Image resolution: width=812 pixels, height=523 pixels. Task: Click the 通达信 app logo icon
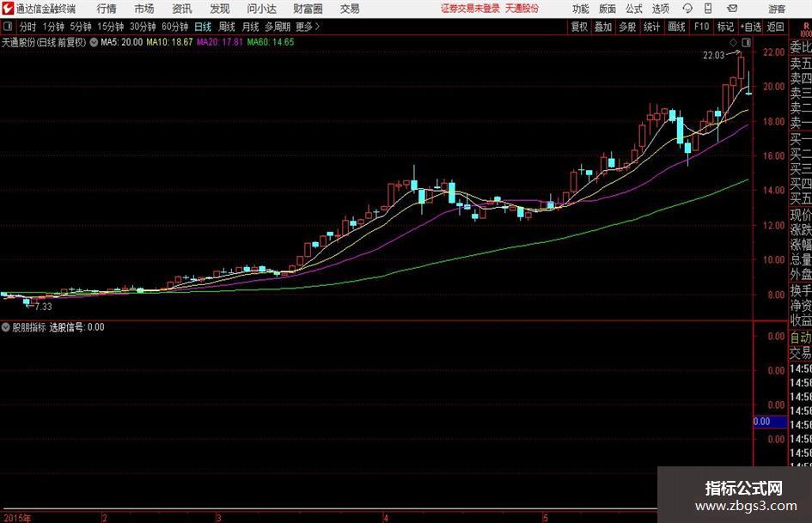[7, 9]
